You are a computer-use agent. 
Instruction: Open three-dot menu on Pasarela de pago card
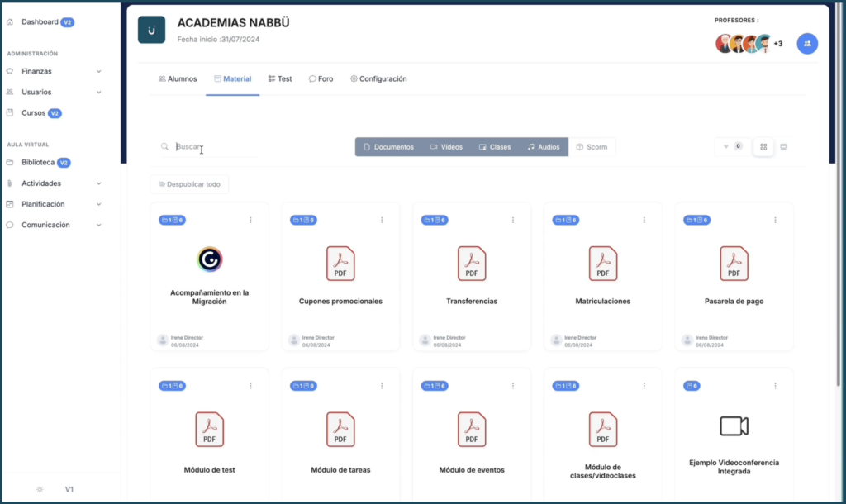(775, 220)
